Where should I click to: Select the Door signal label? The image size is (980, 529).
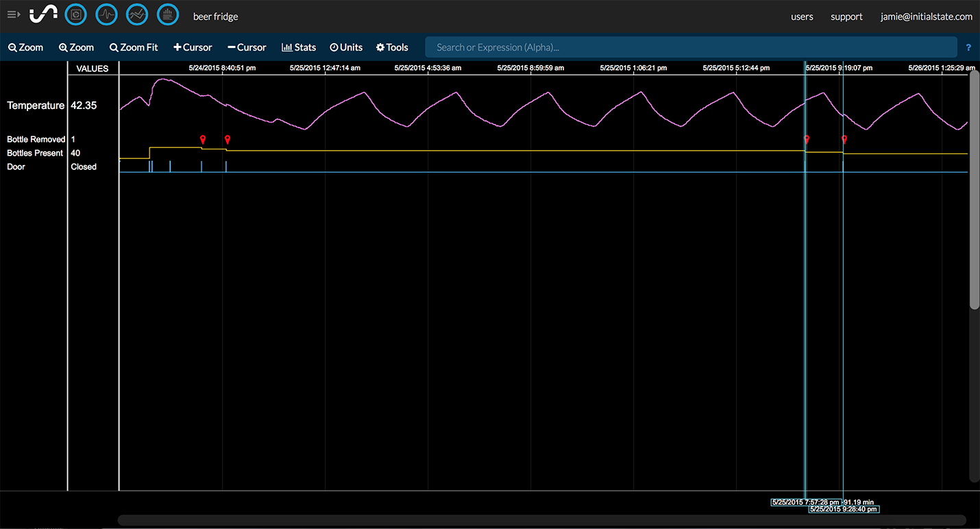[16, 167]
